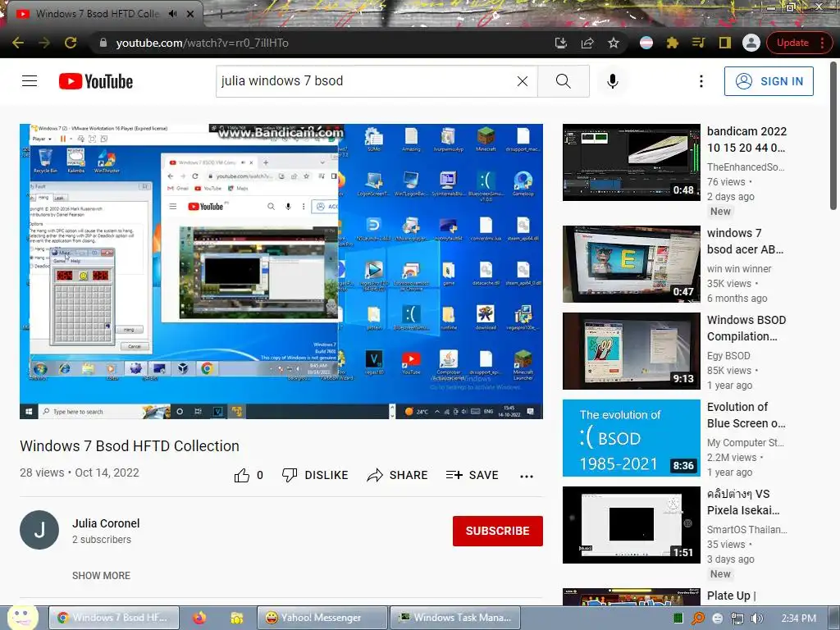Toggle the browser side panel icon

tap(725, 43)
